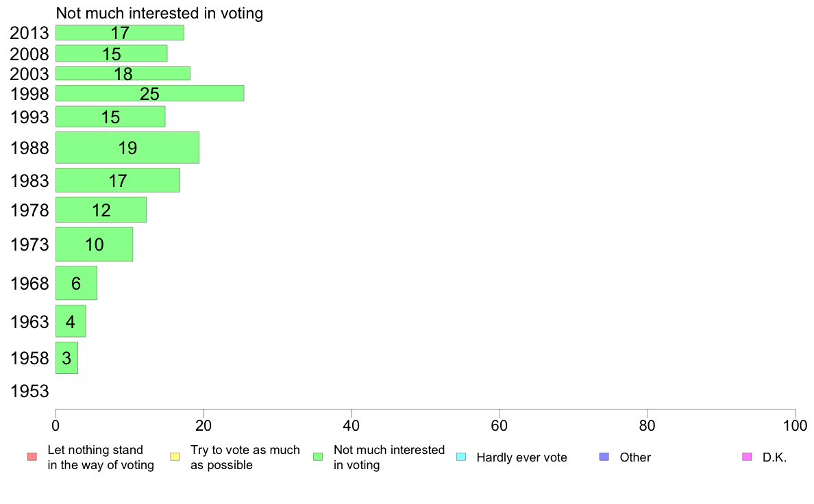Click the 'Not much interested in voting' chart title

160,13
